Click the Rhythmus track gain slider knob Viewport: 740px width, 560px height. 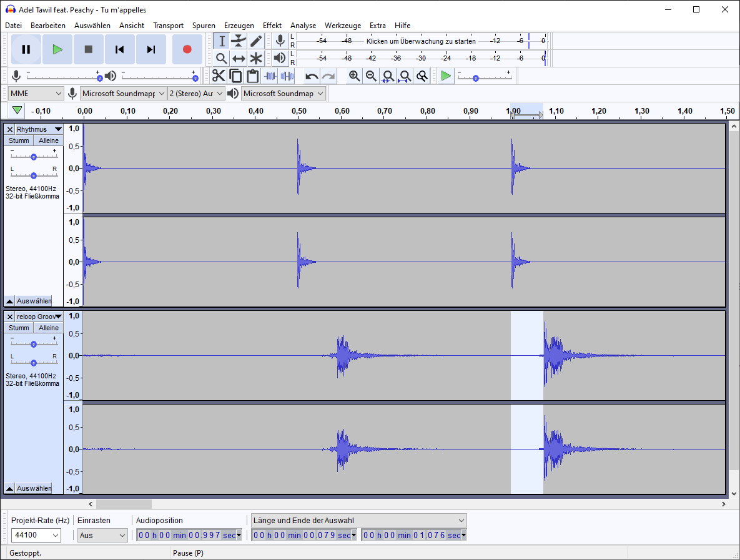34,157
